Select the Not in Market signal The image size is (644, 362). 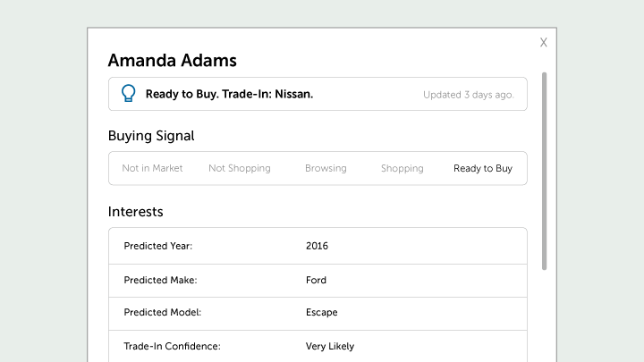point(152,168)
